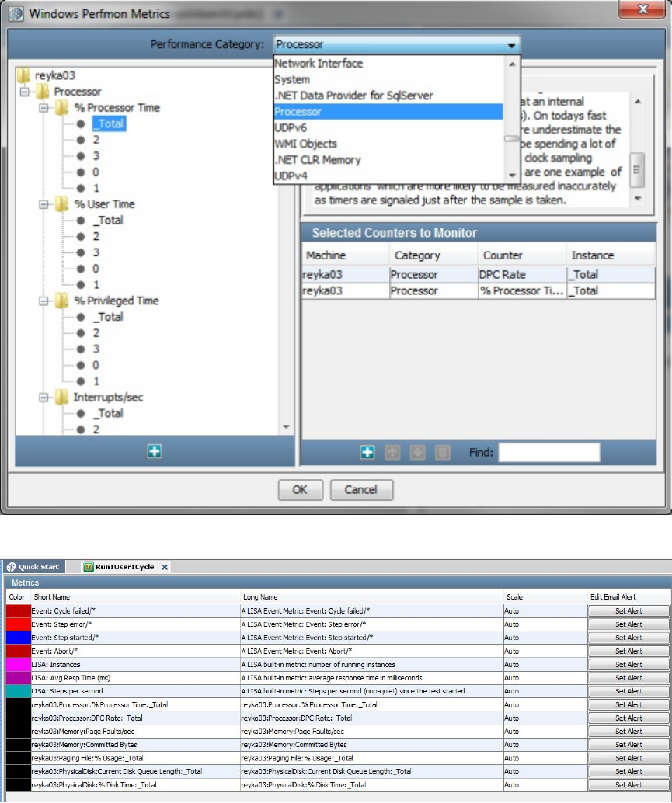
Task: Select _Total under % User Time
Action: [109, 221]
